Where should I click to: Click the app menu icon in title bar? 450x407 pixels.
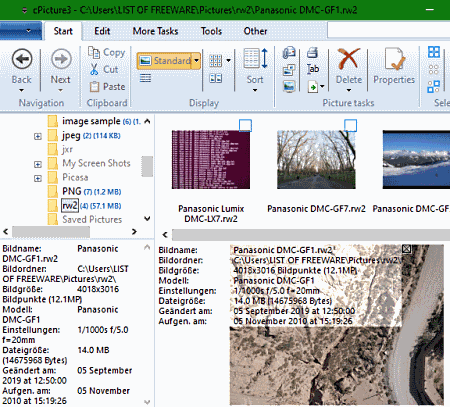pos(24,10)
